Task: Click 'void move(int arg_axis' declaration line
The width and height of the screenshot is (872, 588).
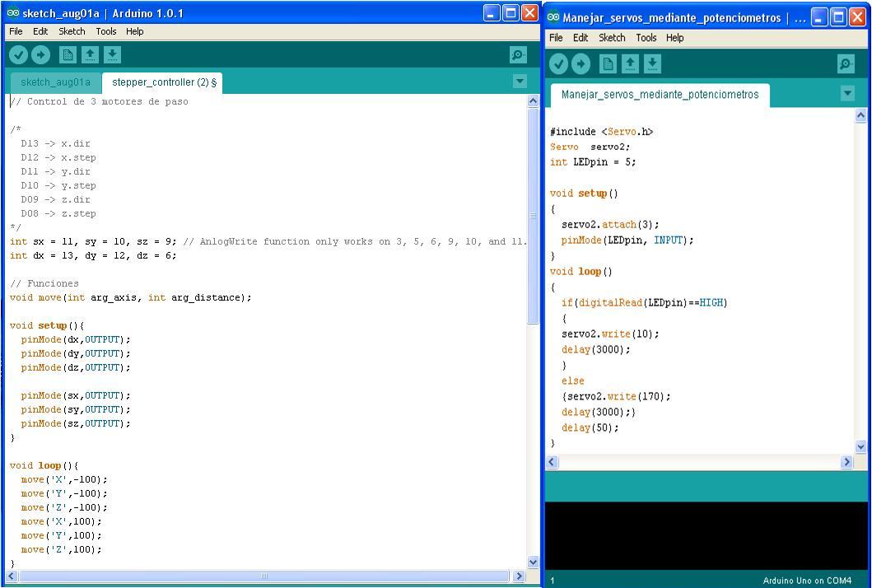Action: click(131, 297)
